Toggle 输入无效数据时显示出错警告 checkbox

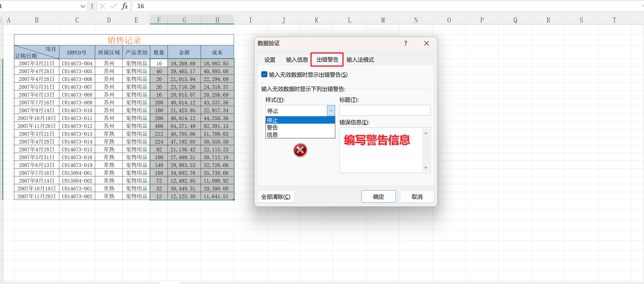[264, 74]
